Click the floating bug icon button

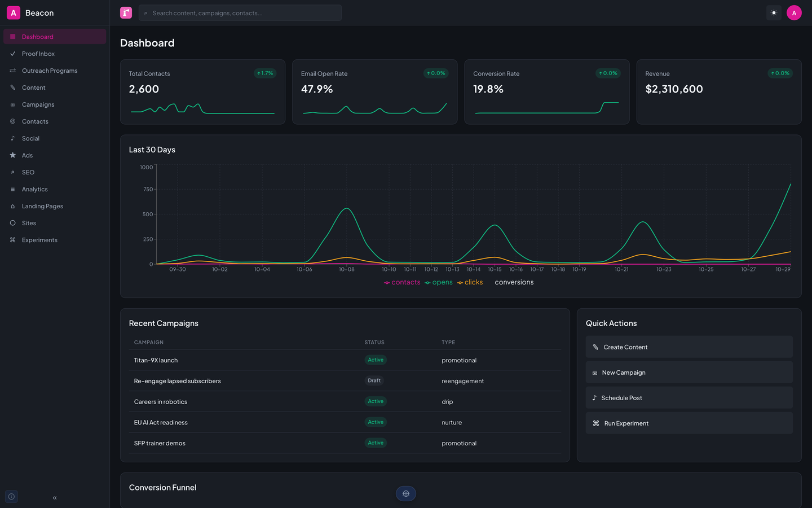pyautogui.click(x=406, y=493)
